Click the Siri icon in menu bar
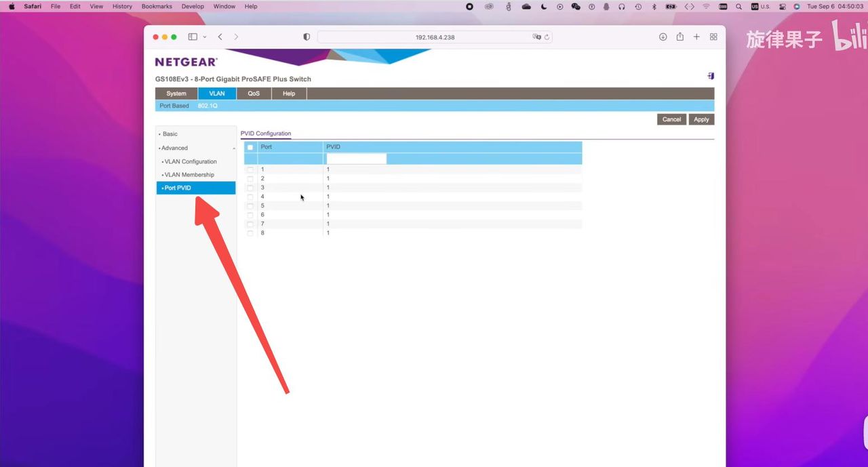Viewport: 868px width, 467px height. pos(797,6)
